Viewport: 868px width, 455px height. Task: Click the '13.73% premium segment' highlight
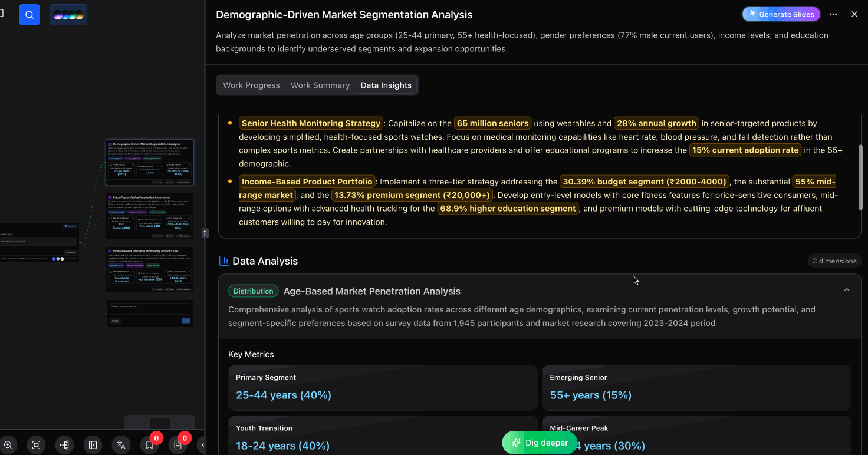coord(412,195)
